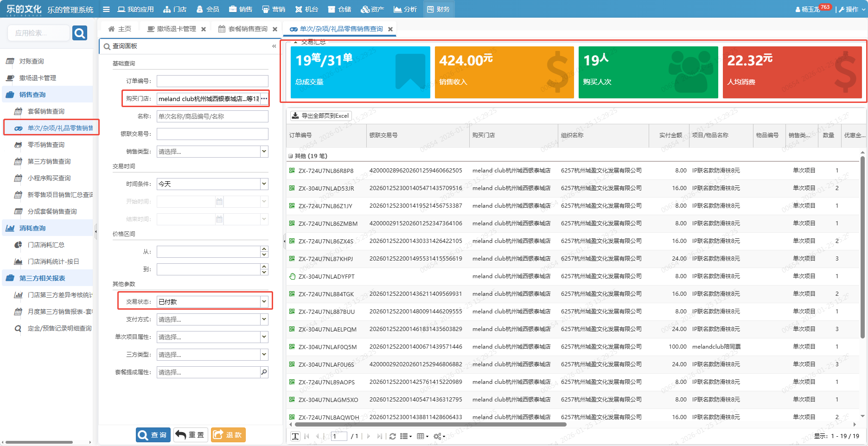The height and width of the screenshot is (446, 868).
Task: Refresh the grid with the reload icon
Action: tap(392, 436)
